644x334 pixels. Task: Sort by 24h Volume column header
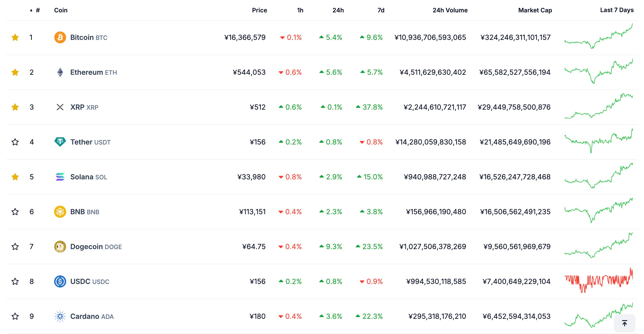(450, 10)
